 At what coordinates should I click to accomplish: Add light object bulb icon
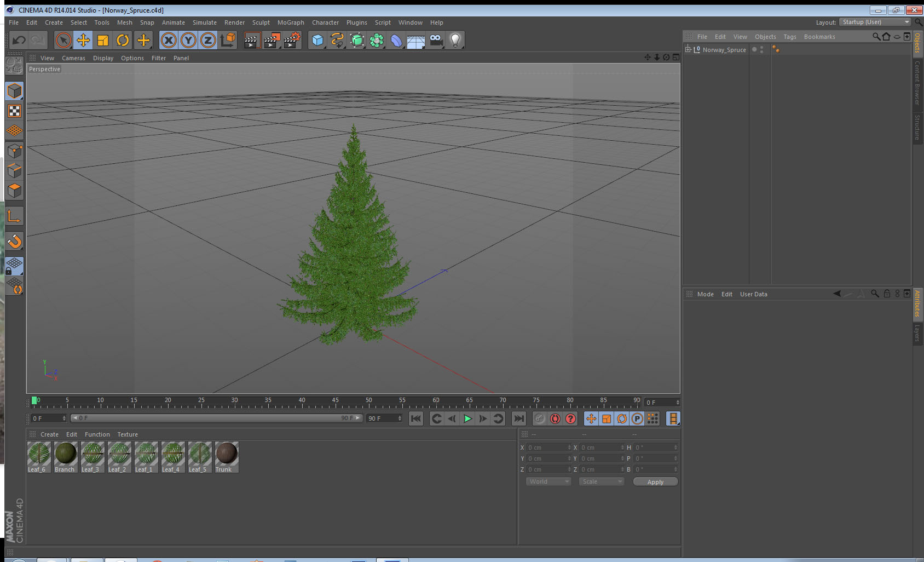[x=455, y=40]
